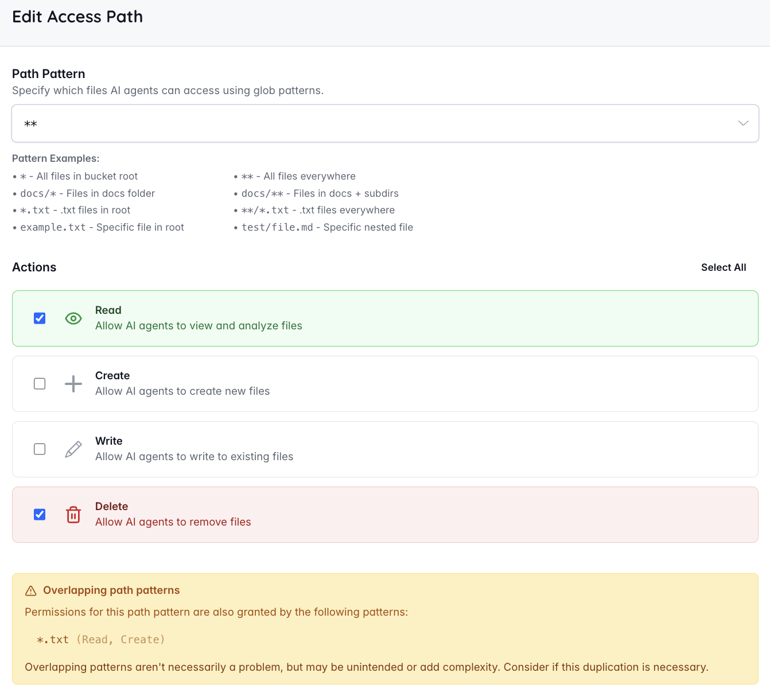Click the Write action title
The height and width of the screenshot is (700, 770).
point(108,441)
